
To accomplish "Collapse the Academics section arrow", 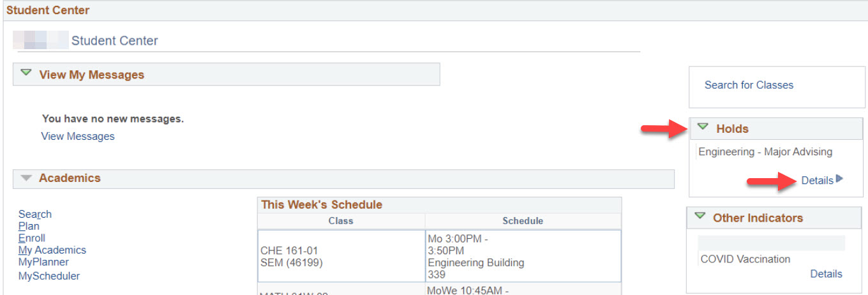I will pos(26,178).
